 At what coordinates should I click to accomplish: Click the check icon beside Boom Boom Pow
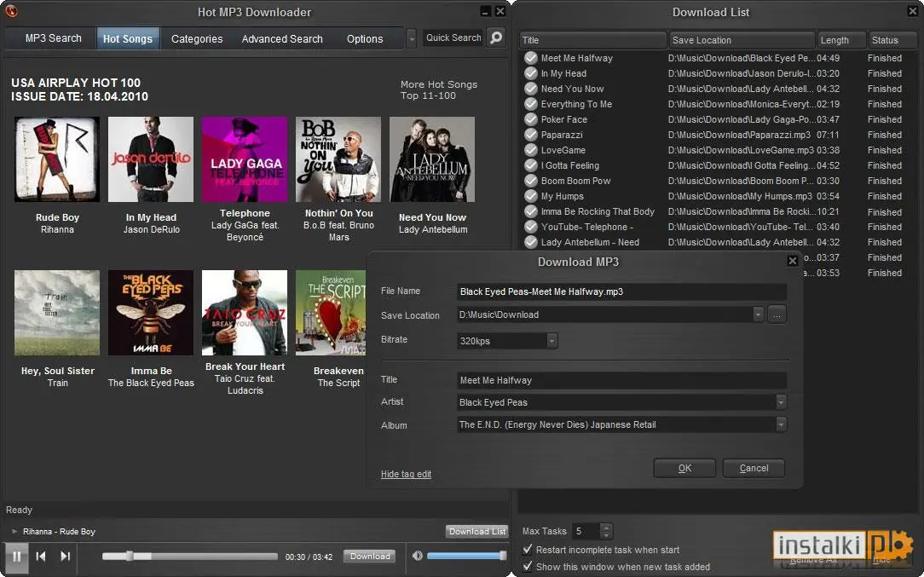tap(531, 181)
